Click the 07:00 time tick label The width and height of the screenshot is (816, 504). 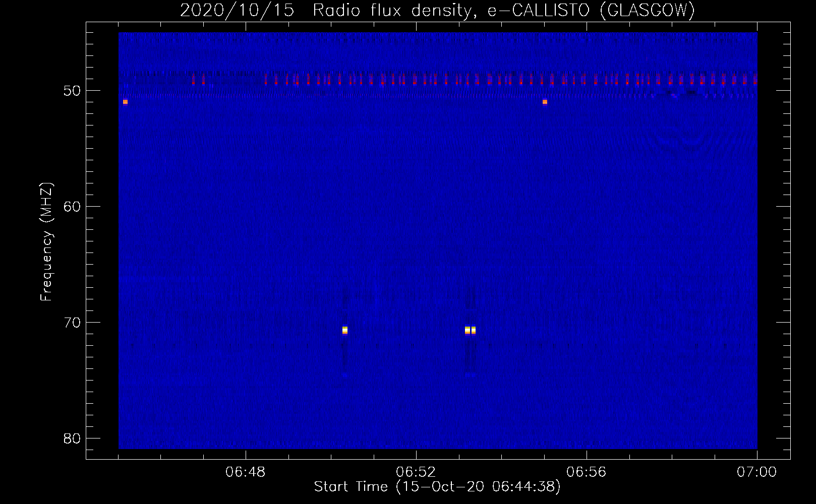pos(756,472)
